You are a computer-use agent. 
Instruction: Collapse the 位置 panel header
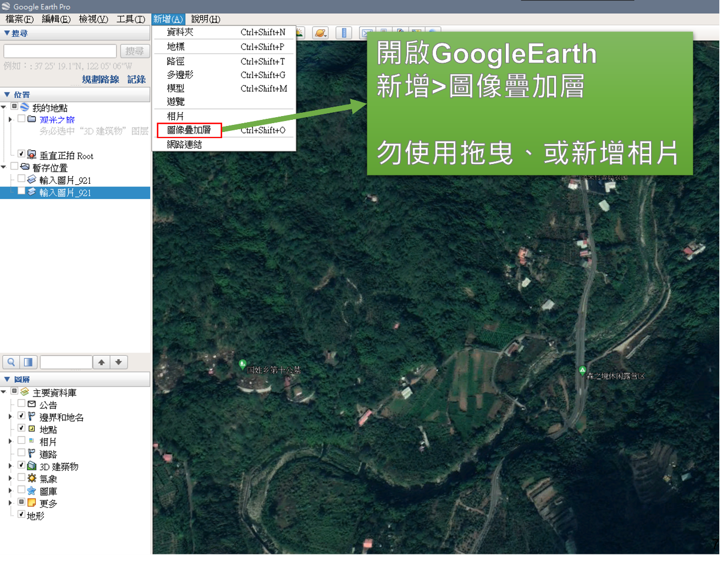[x=75, y=95]
